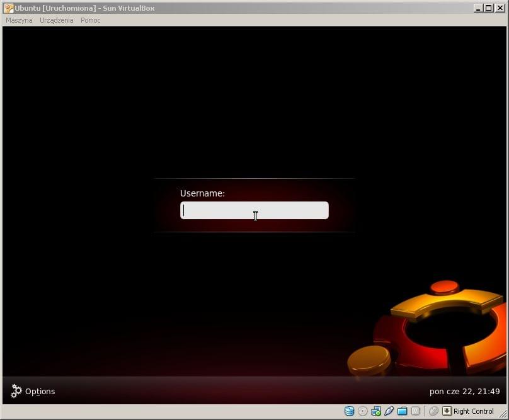The width and height of the screenshot is (509, 420).
Task: Click the shared folders status icon
Action: [402, 411]
